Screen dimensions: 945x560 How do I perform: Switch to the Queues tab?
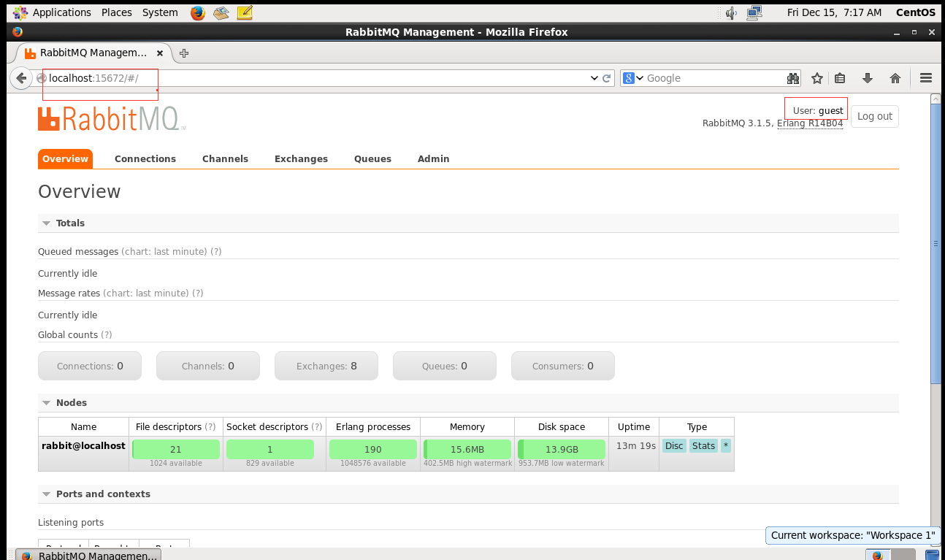pos(372,159)
